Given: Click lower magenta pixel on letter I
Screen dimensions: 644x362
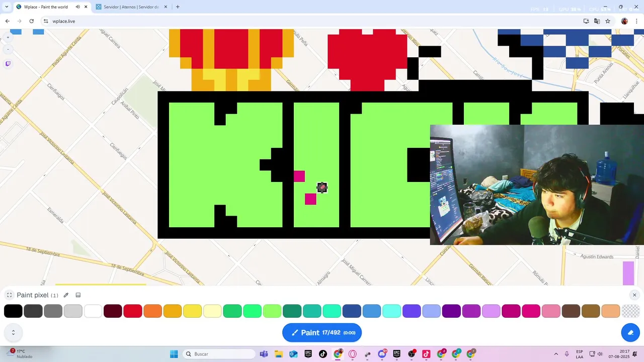Looking at the screenshot, I should 310,199.
